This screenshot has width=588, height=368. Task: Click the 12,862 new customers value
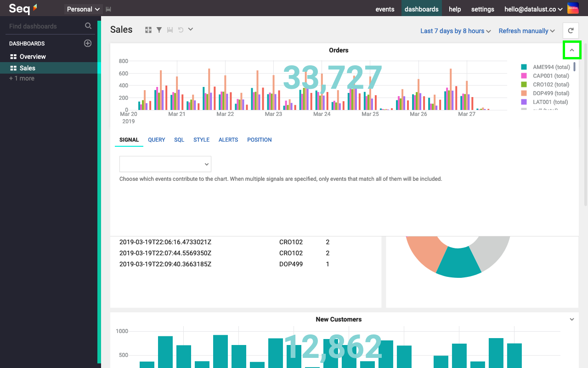333,346
